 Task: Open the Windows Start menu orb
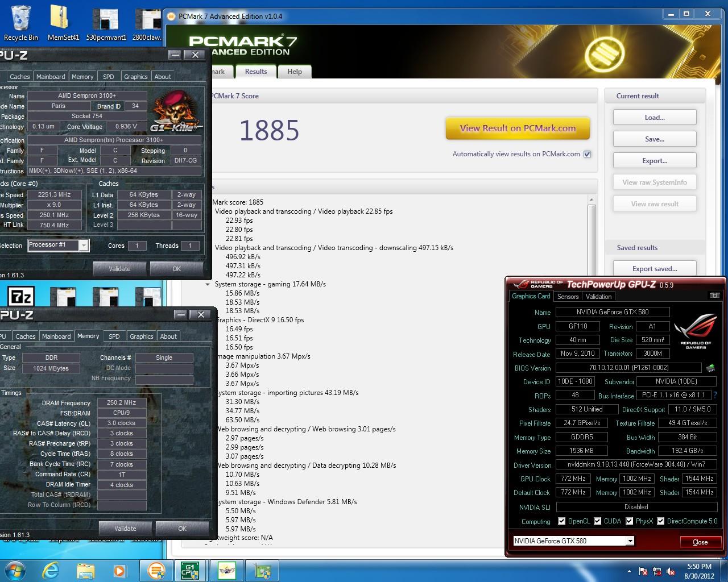pos(15,570)
